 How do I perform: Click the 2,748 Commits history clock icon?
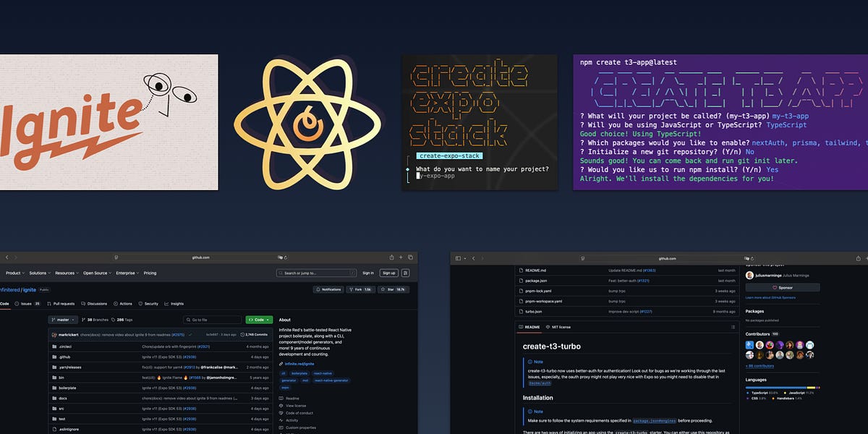(x=242, y=334)
